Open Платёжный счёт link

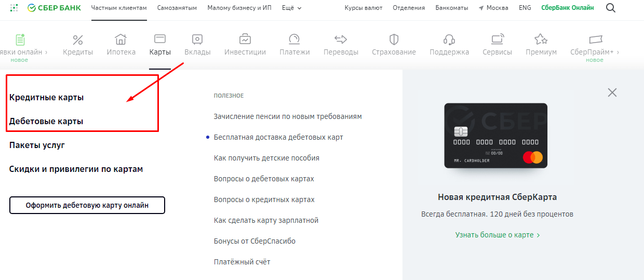pyautogui.click(x=242, y=262)
